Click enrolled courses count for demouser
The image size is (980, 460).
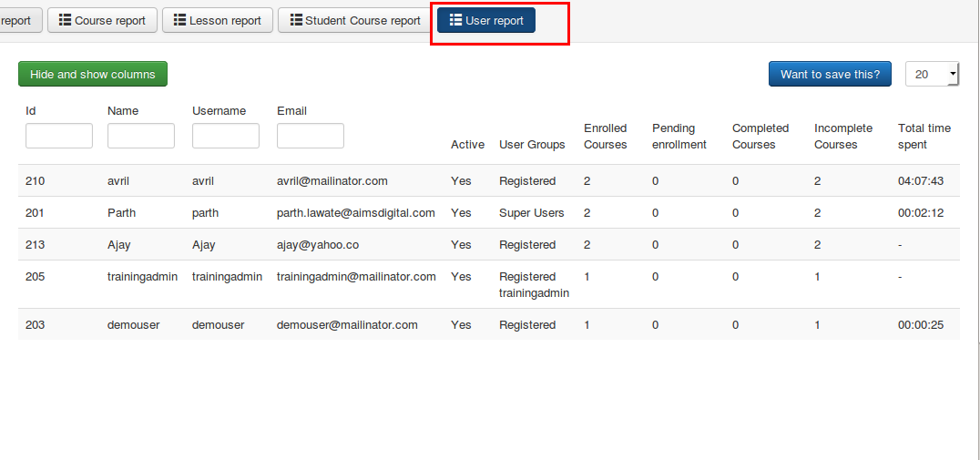(587, 325)
